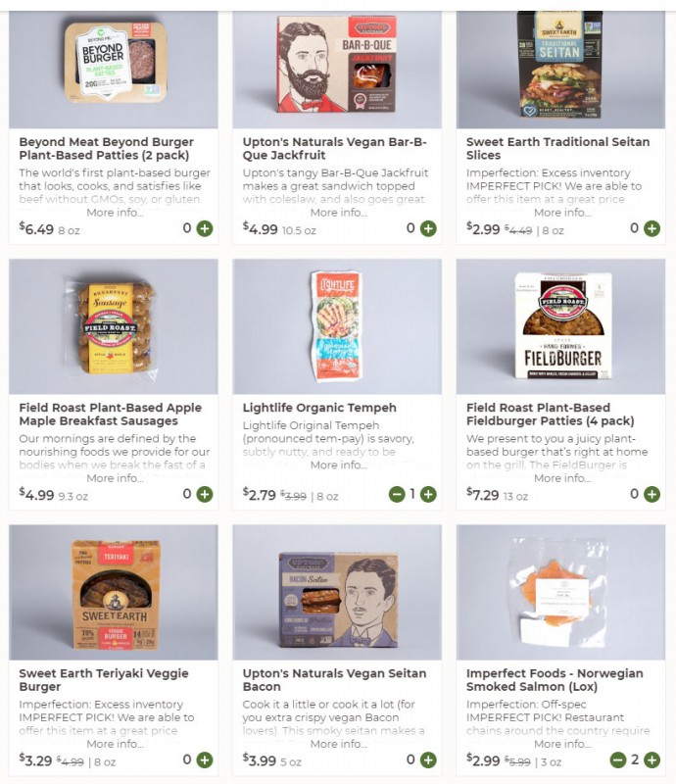Viewport: 676px width, 784px height.
Task: Expand More info for Beyond Burger
Action: [115, 213]
